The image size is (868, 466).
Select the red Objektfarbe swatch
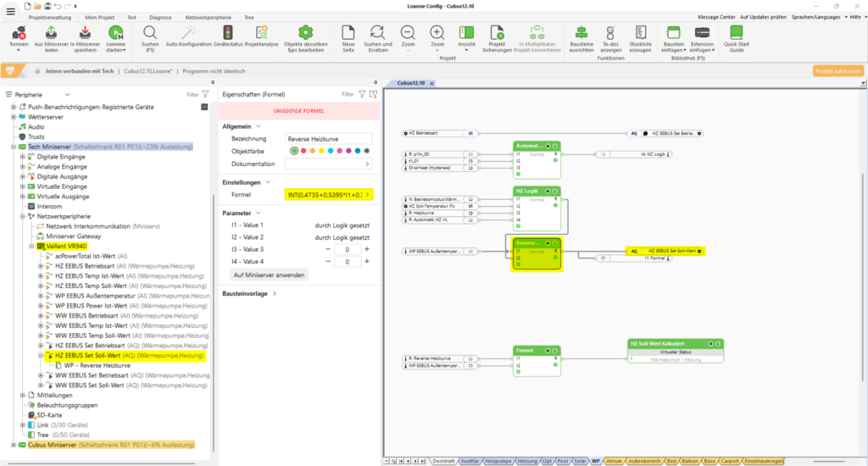coord(305,151)
